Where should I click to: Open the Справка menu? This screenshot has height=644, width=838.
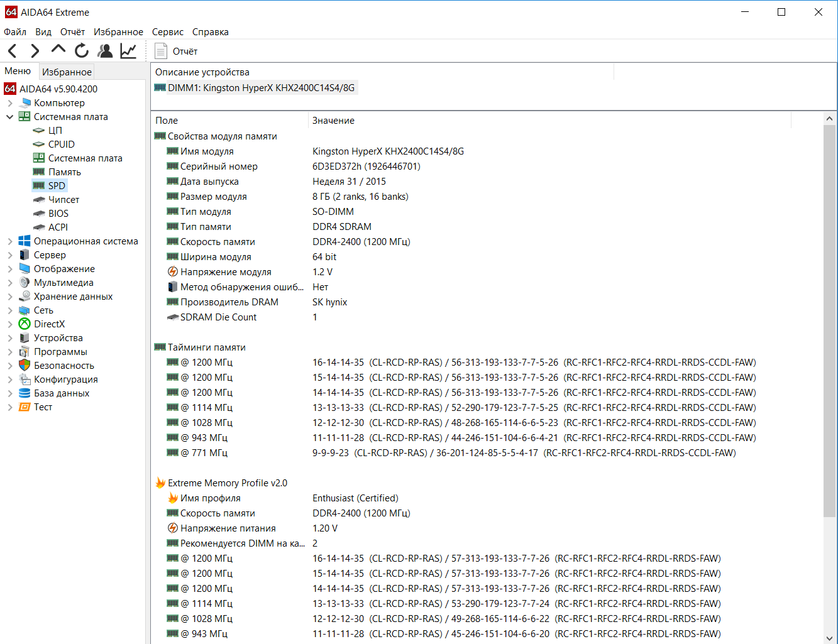[x=211, y=32]
